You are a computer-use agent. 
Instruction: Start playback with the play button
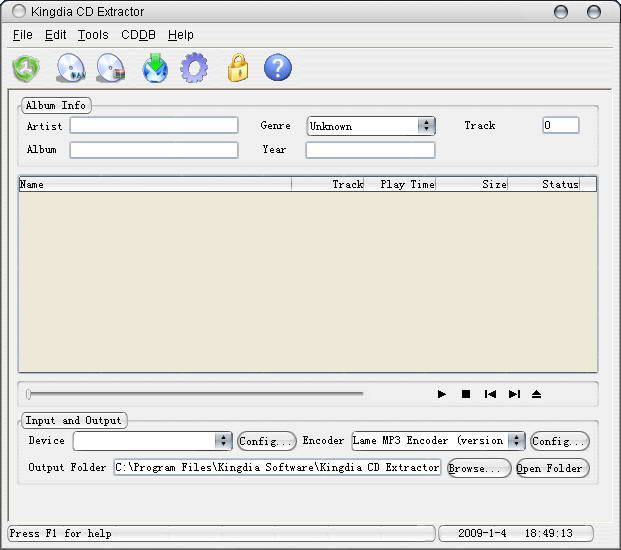[x=442, y=394]
